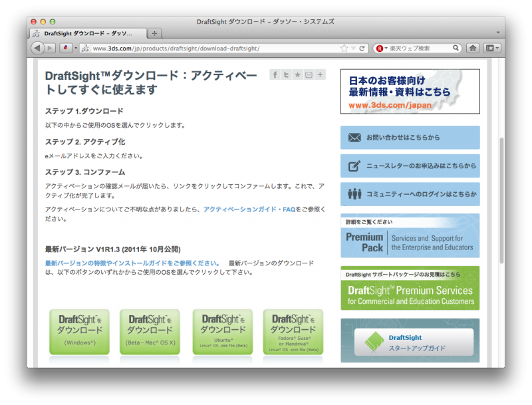The height and width of the screenshot is (405, 532).
Task: Click the 以下の中からご使用のOSを選んで text line
Action: [115, 126]
